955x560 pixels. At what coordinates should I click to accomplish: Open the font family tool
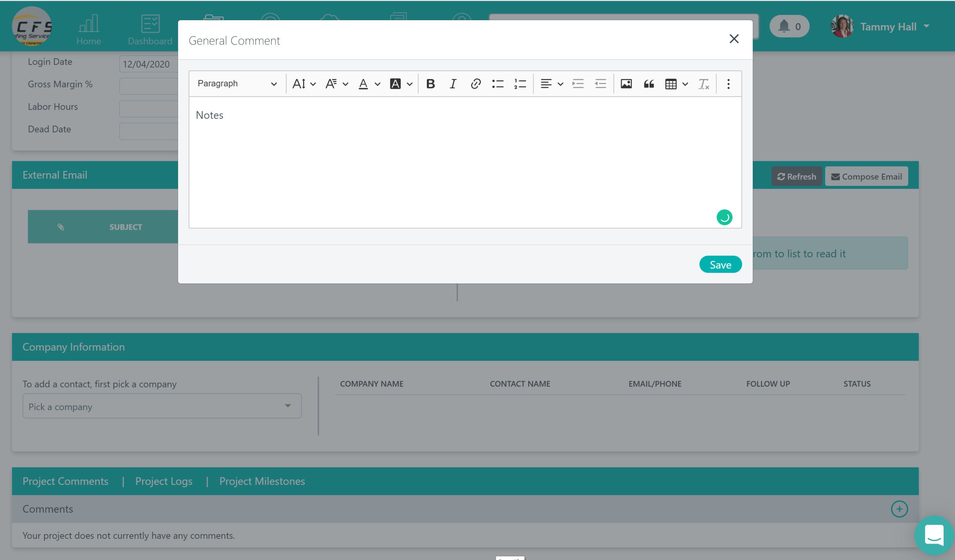tap(331, 84)
